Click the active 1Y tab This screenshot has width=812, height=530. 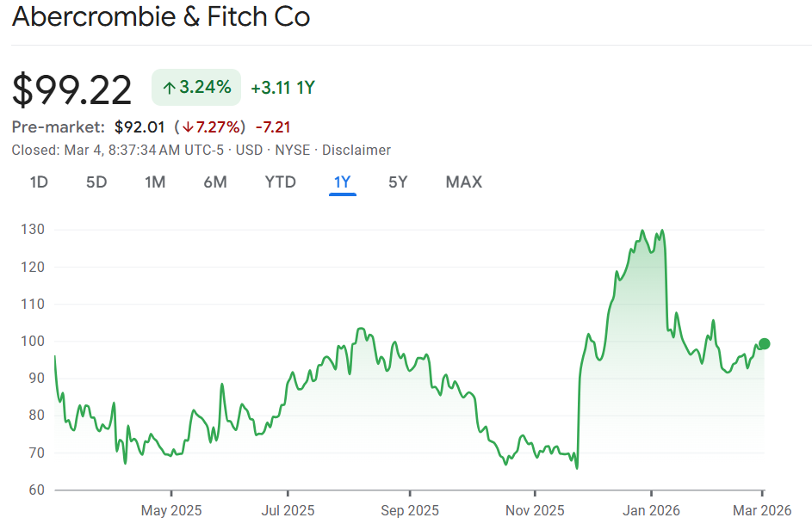[343, 182]
